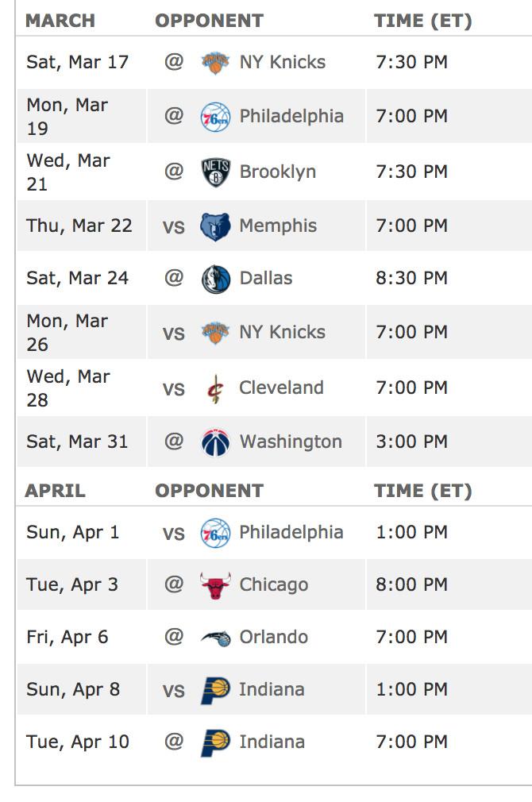The image size is (532, 802).
Task: Open the Philadelphia link for Apr 1
Action: point(291,532)
